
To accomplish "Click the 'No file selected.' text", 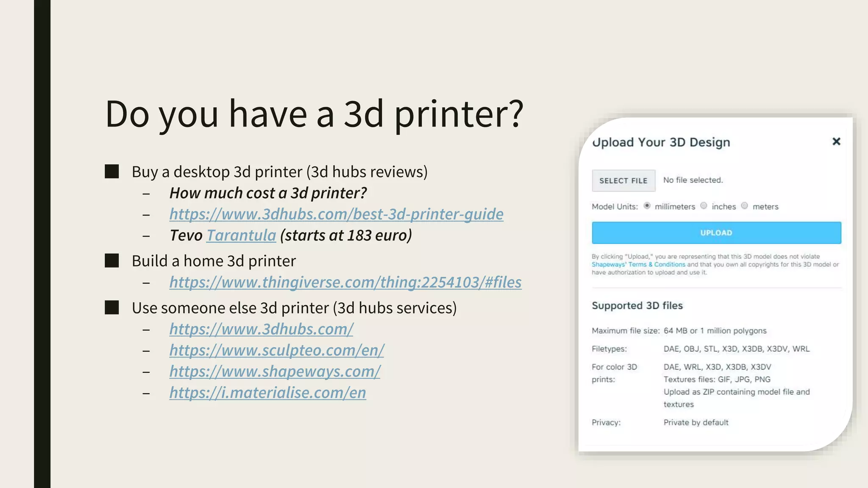I will 693,180.
